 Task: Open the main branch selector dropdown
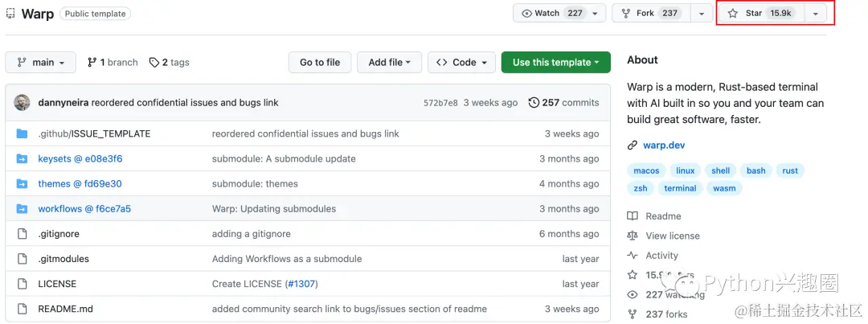(40, 63)
